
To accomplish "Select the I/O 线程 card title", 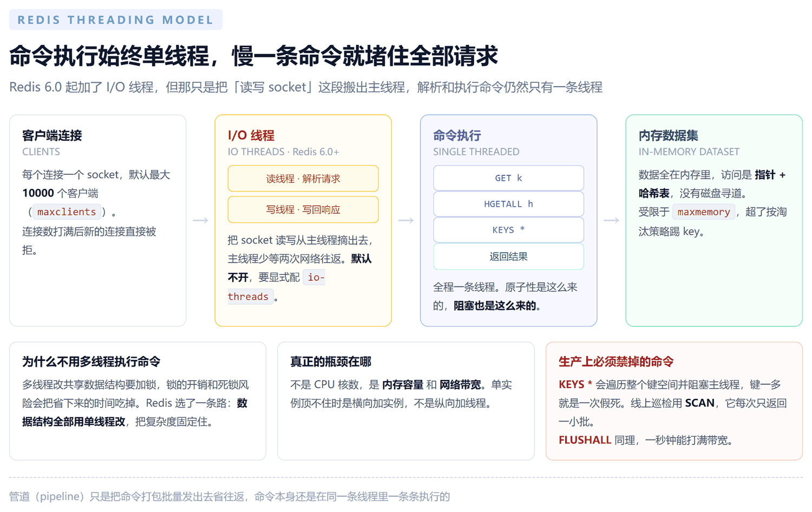I will [x=251, y=135].
